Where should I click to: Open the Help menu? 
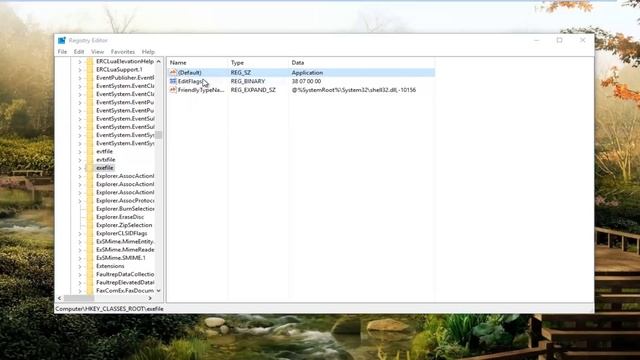click(148, 52)
